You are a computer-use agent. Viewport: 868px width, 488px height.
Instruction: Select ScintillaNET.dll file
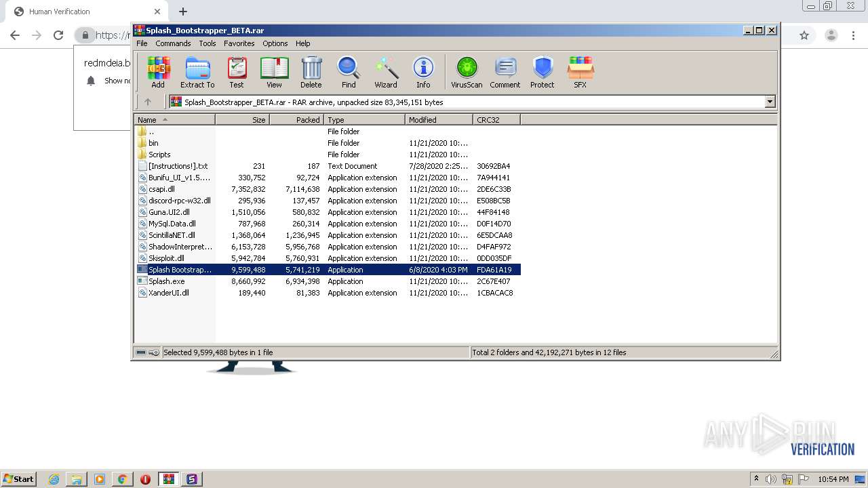328,235
